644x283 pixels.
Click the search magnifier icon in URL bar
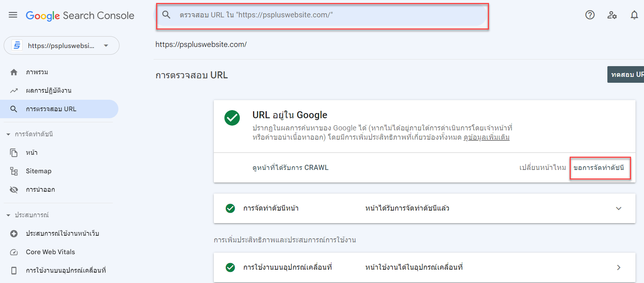pos(166,15)
